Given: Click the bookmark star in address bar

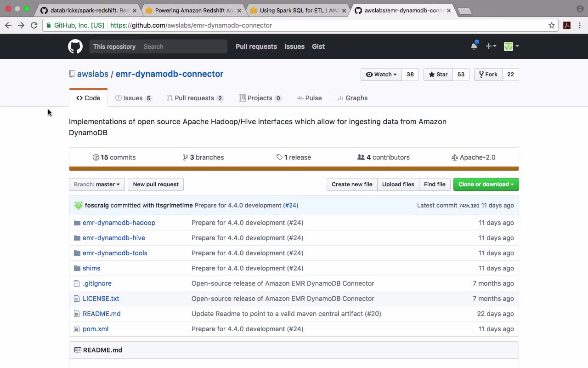Looking at the screenshot, I should tap(552, 25).
